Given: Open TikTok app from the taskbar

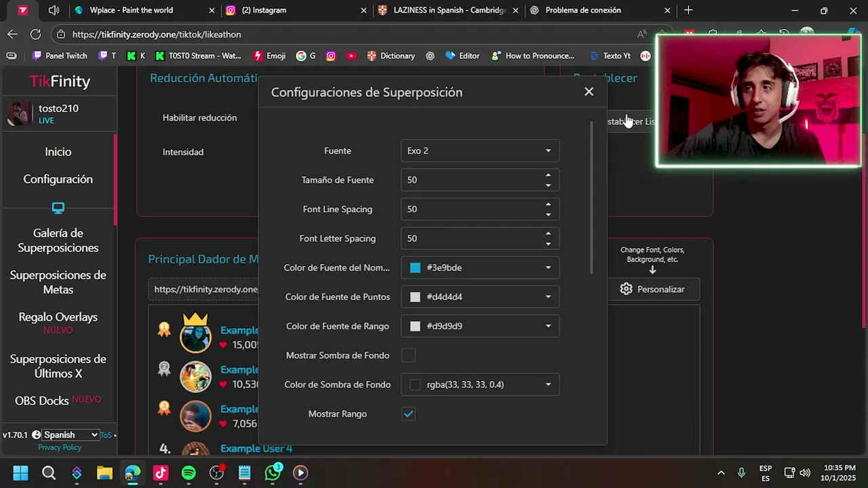Looking at the screenshot, I should (161, 472).
